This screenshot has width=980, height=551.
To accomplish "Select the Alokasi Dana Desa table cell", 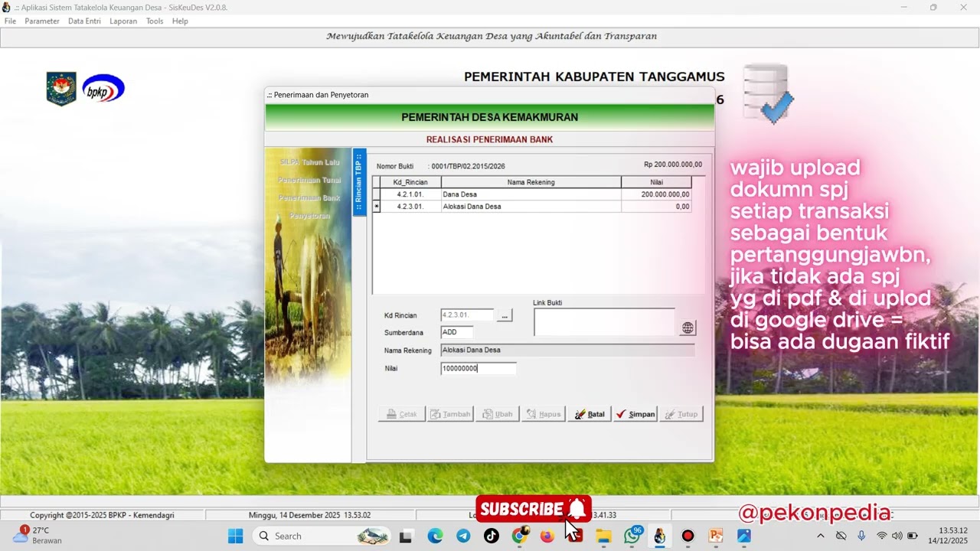I will click(531, 207).
